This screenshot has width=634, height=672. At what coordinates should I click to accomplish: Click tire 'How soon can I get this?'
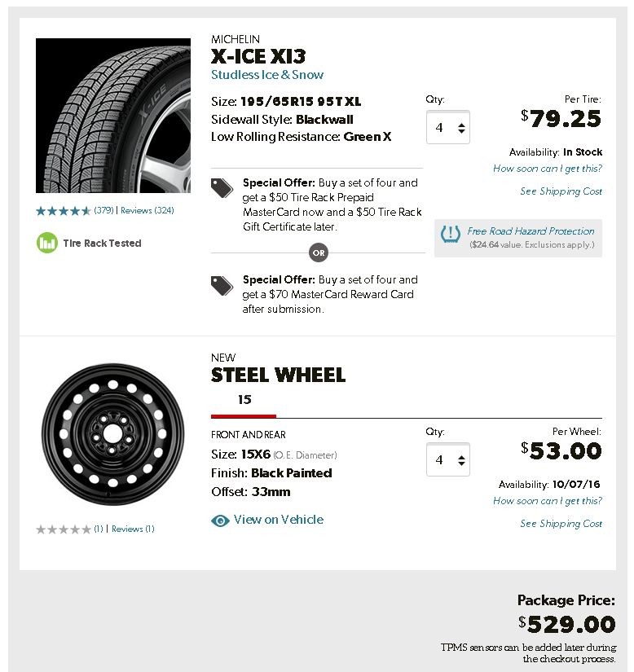click(x=548, y=169)
